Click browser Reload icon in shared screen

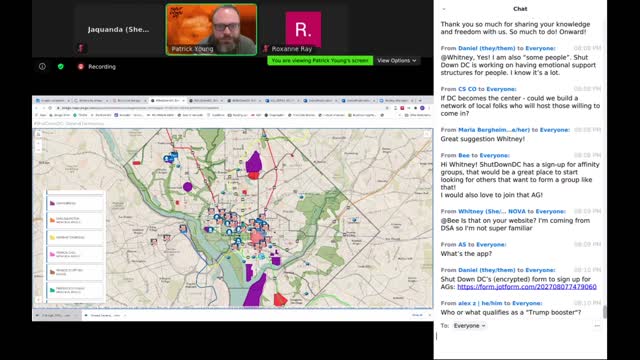coord(50,108)
